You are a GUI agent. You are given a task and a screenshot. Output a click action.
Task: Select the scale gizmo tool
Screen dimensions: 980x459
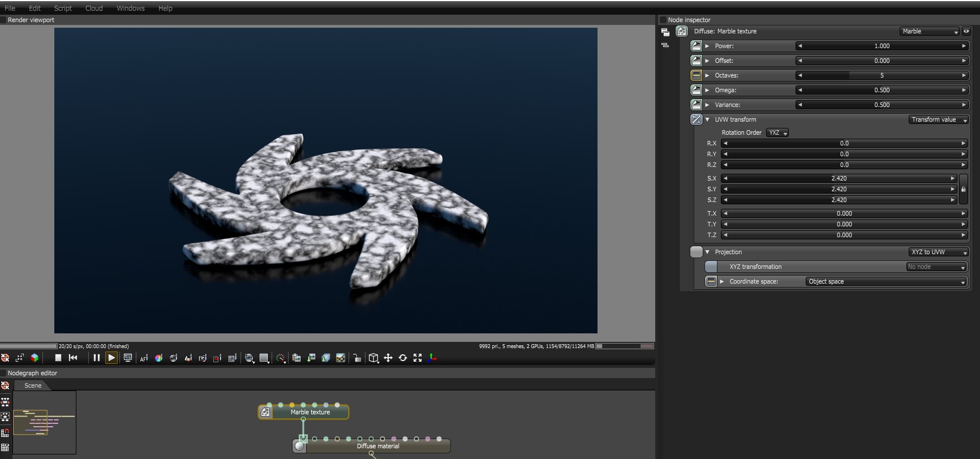(x=418, y=358)
